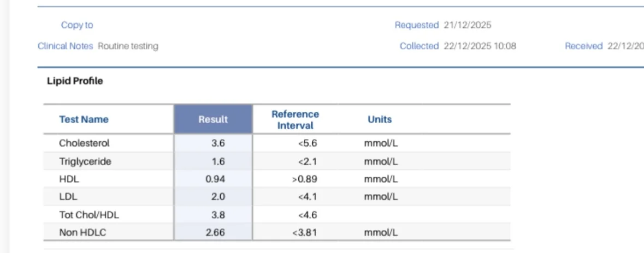Click the Non HDLC reference interval <3.81
Image resolution: width=644 pixels, height=253 pixels.
click(x=304, y=232)
